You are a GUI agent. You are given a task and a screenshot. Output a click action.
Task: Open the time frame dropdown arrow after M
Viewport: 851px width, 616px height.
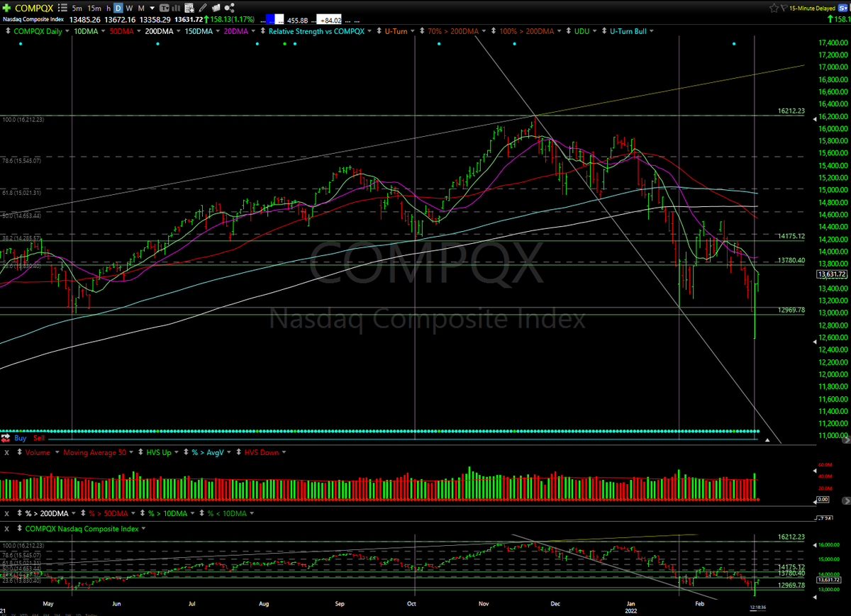click(x=152, y=8)
